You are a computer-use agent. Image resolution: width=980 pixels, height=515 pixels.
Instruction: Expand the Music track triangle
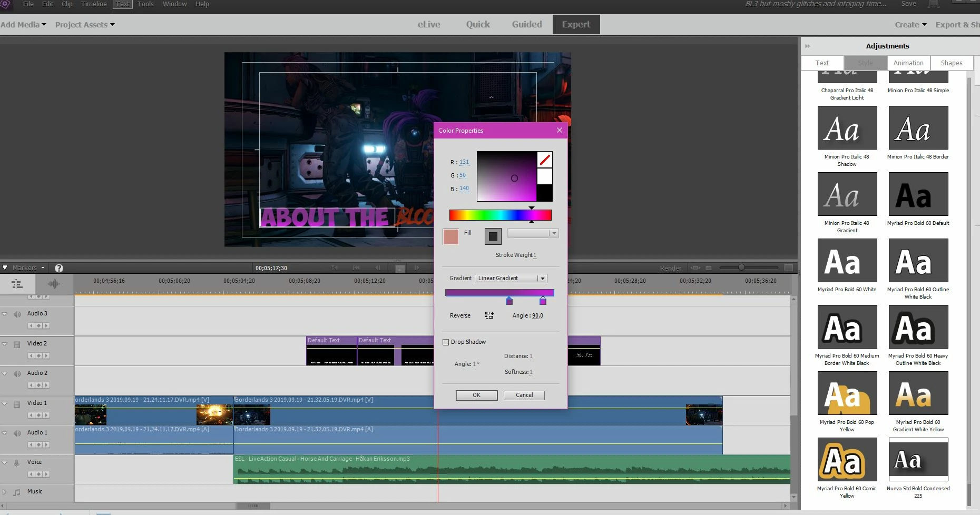pyautogui.click(x=5, y=492)
